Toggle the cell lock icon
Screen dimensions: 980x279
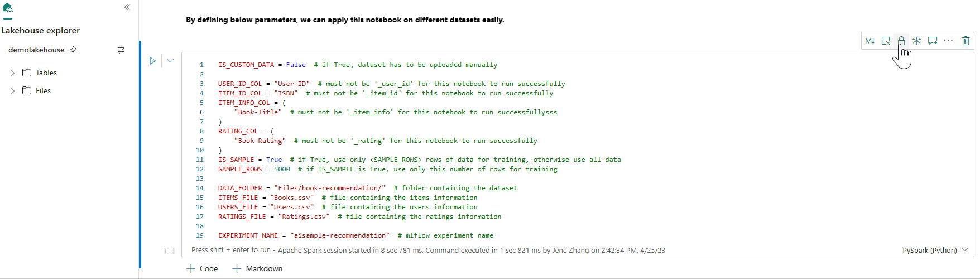tap(901, 41)
